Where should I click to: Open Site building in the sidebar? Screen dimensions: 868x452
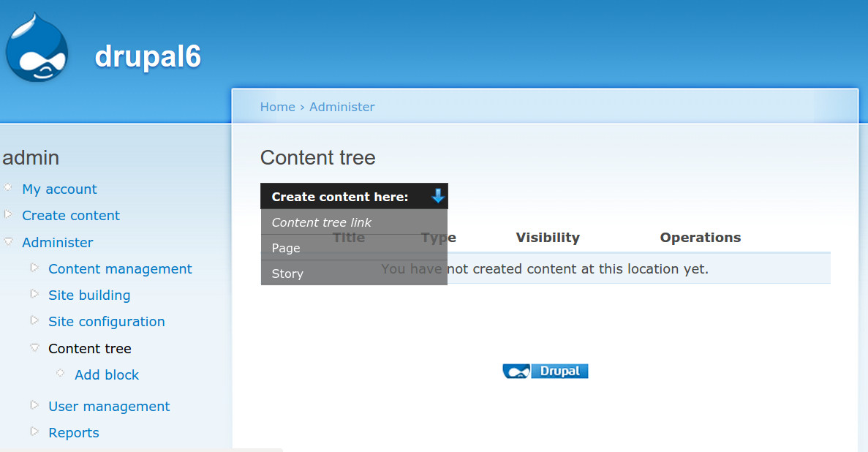point(89,295)
